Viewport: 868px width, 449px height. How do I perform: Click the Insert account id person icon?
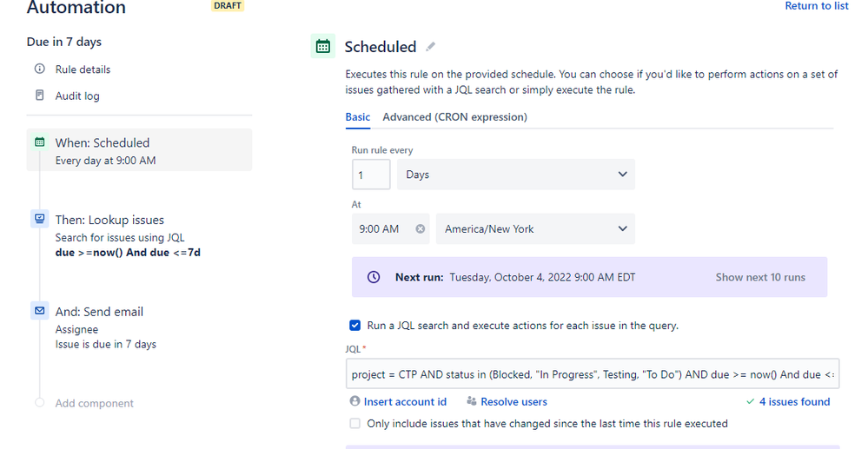coord(354,401)
